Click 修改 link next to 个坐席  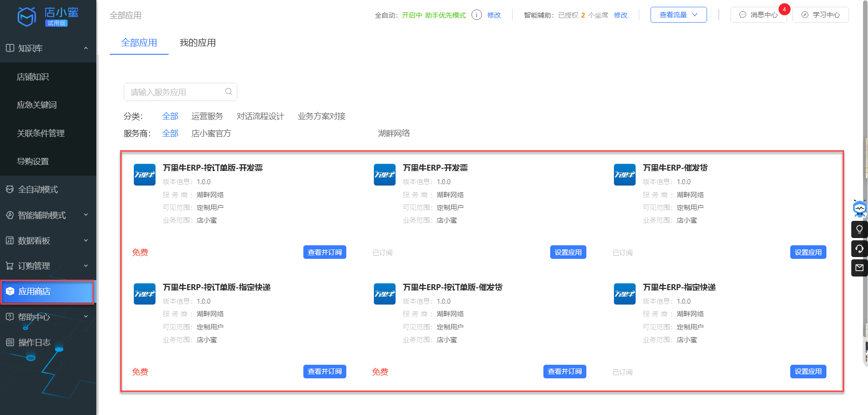point(621,15)
